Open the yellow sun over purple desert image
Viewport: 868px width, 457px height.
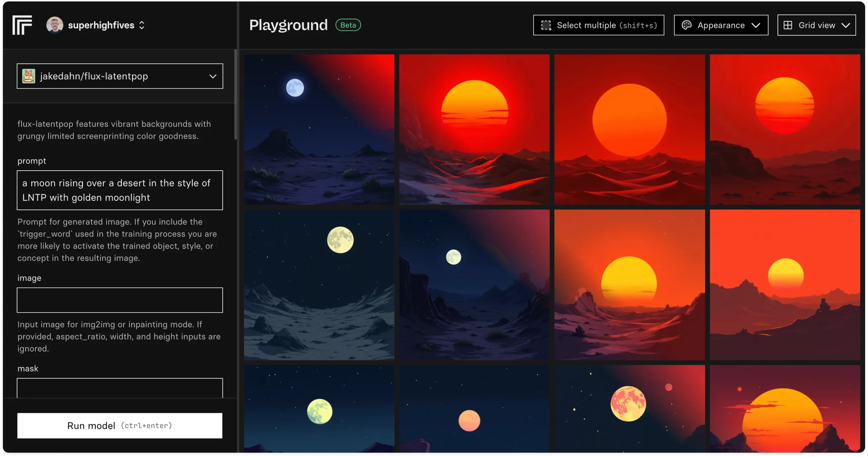[629, 285]
